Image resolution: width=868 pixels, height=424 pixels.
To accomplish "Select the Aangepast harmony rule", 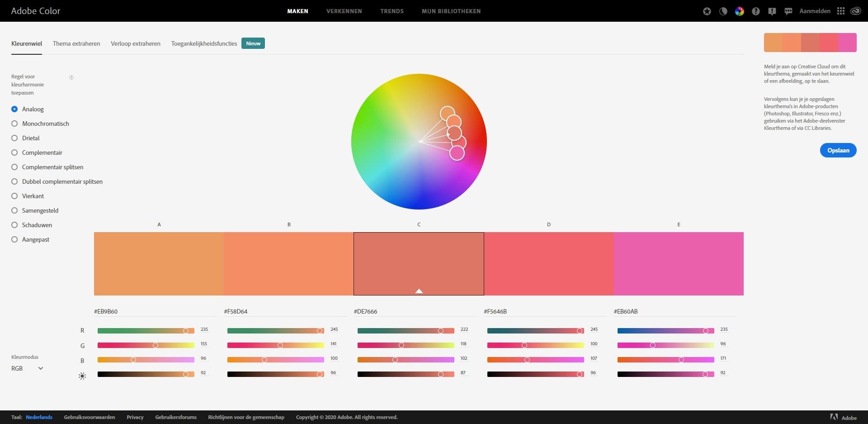I will (30, 239).
